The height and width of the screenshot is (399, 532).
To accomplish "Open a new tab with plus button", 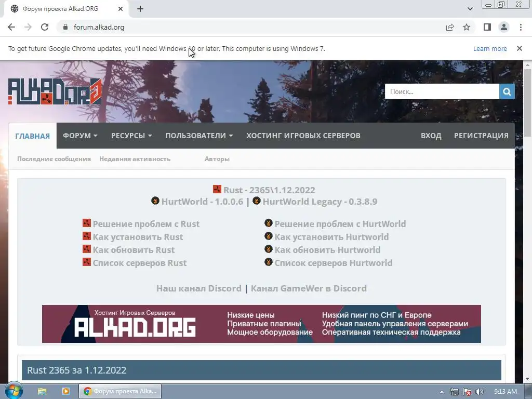I will [140, 9].
